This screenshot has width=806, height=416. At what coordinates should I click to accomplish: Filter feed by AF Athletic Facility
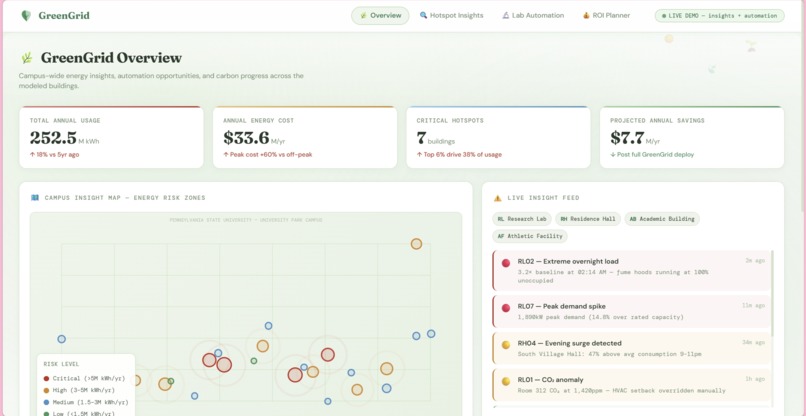click(x=530, y=237)
